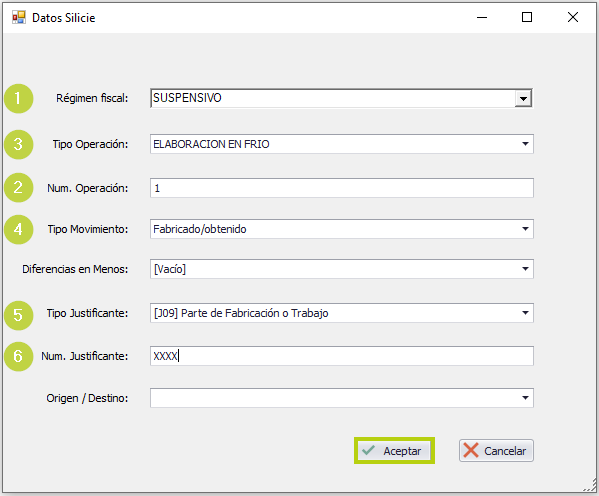Click the green circle numbered 5
599x496 pixels.
pyautogui.click(x=18, y=315)
